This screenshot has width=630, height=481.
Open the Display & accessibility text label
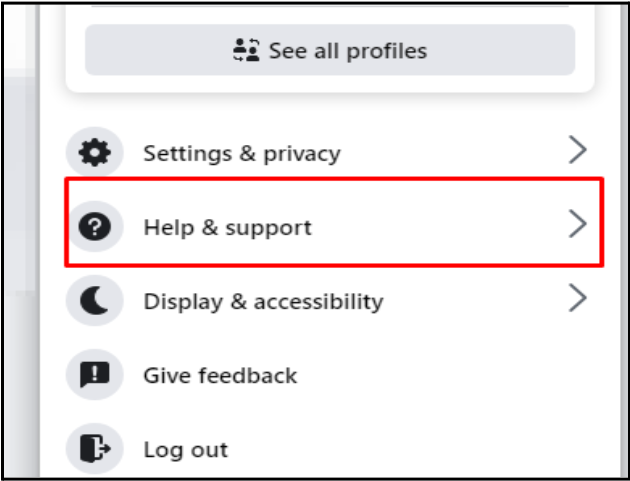[263, 302]
